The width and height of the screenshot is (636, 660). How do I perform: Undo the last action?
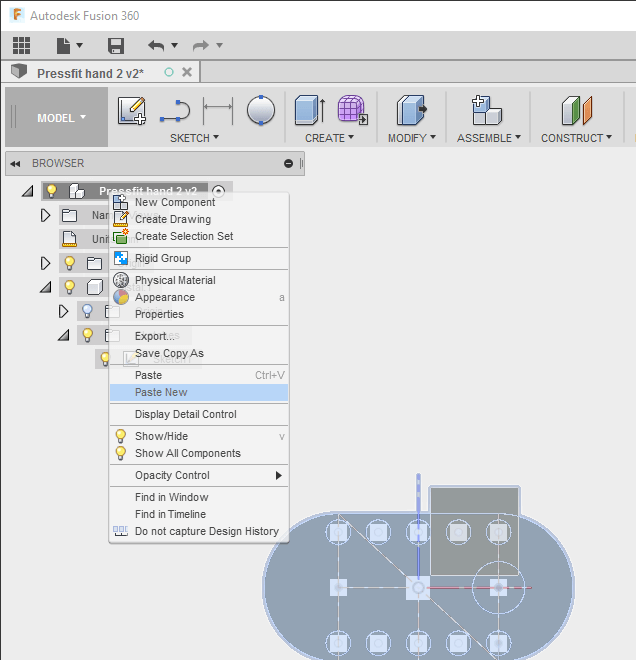tap(156, 45)
